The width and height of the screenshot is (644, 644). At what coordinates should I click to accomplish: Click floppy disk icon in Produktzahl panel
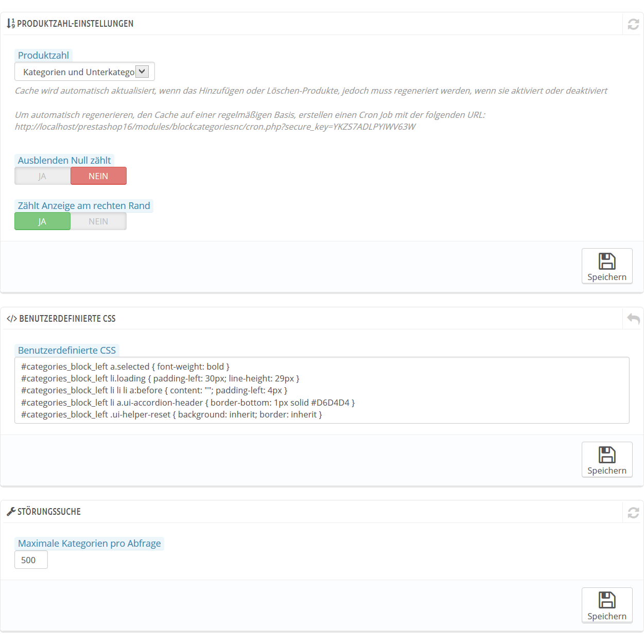(607, 261)
